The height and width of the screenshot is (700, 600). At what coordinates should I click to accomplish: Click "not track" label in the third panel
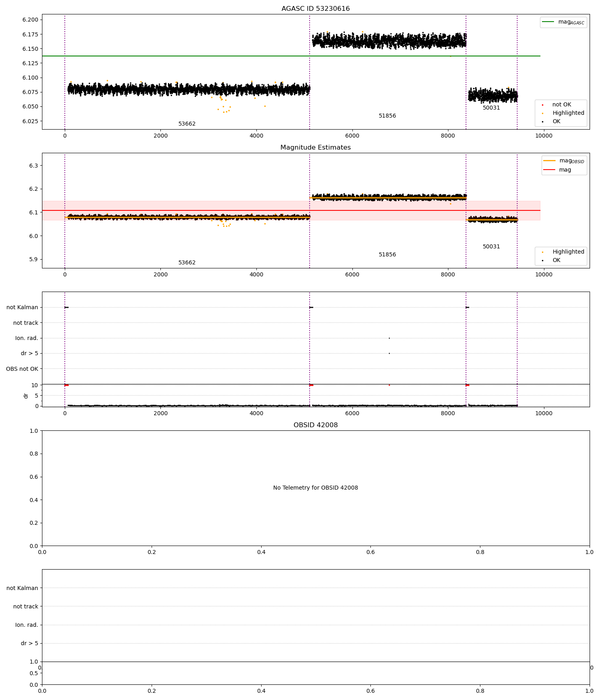(26, 323)
